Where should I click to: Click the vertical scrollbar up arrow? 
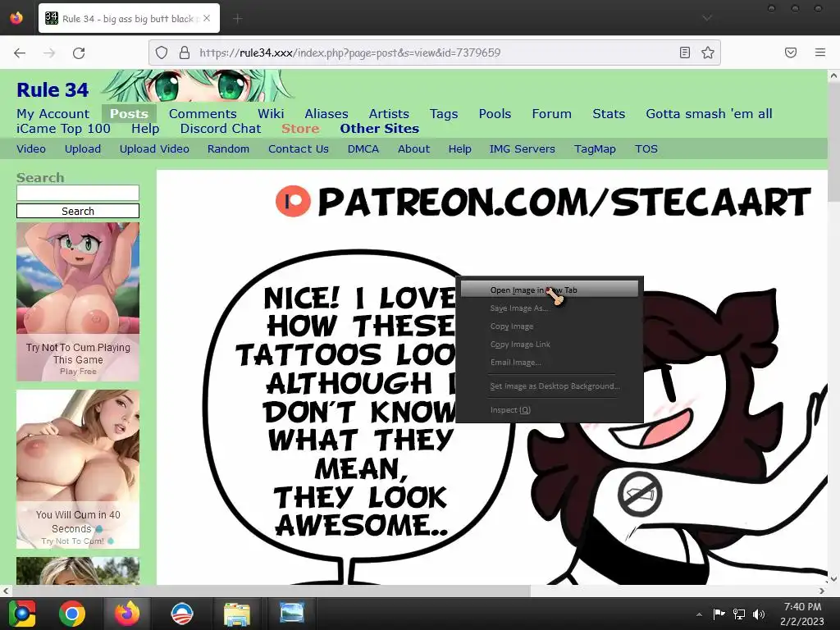tap(833, 76)
